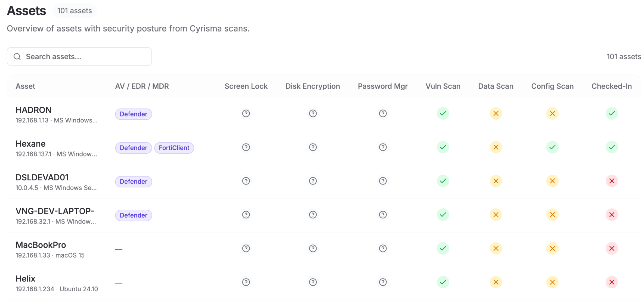
Task: Click HADRON Disk Encryption unknown icon
Action: pyautogui.click(x=313, y=113)
